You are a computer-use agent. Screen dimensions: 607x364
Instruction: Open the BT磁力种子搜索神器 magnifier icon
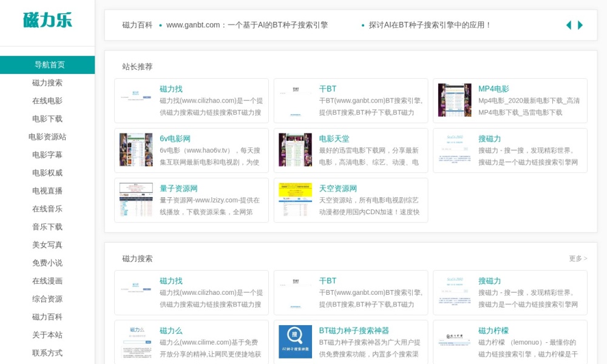[294, 340]
